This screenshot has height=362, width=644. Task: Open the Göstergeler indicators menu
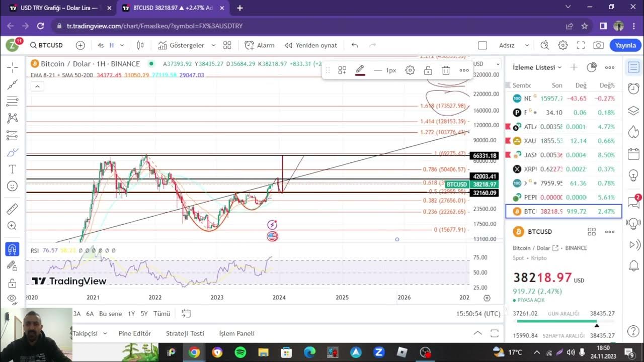[x=181, y=45]
